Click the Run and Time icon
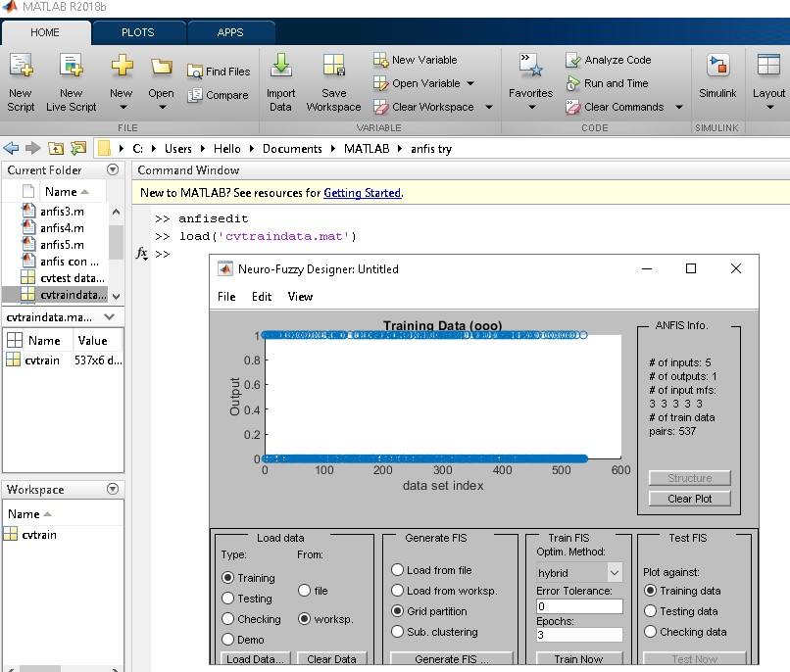The width and height of the screenshot is (790, 672). [x=572, y=83]
